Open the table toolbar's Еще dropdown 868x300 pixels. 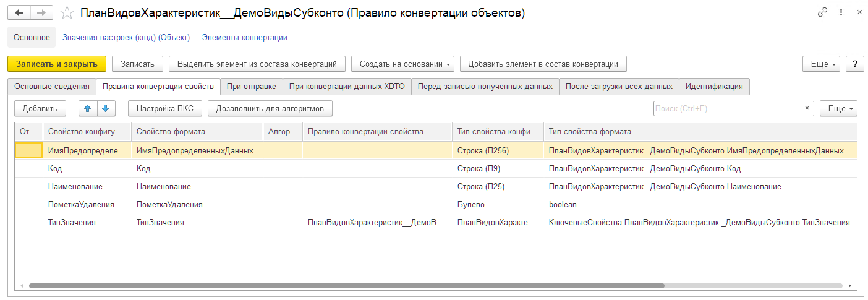click(x=838, y=108)
